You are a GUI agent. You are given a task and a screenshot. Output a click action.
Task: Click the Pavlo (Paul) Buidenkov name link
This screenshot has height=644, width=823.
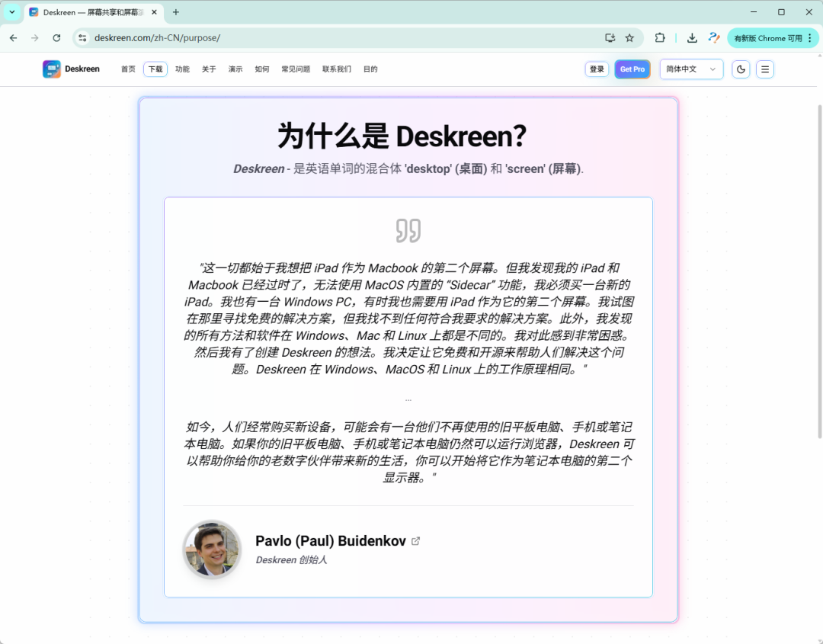pos(331,541)
